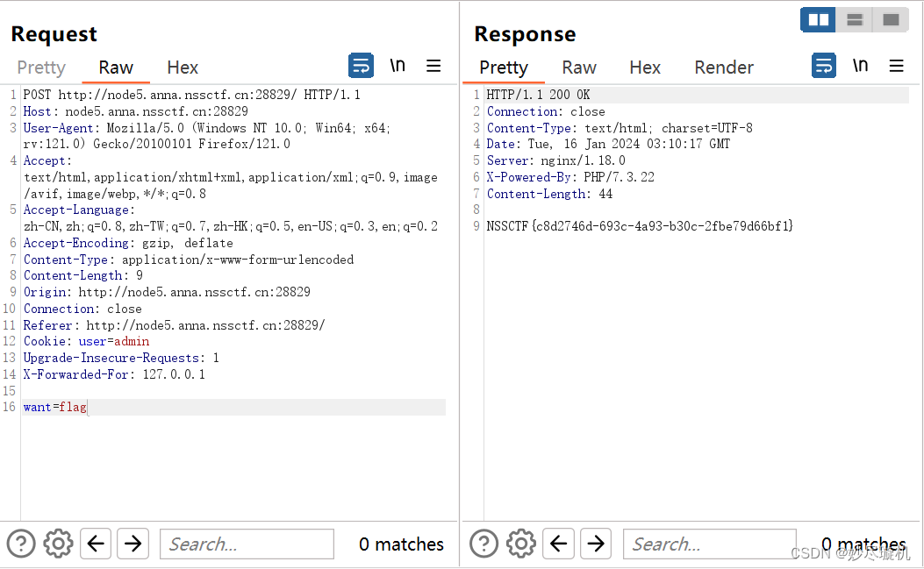Viewport: 924px width, 569px height.
Task: Click the Accept-Encoding header line
Action: [128, 243]
